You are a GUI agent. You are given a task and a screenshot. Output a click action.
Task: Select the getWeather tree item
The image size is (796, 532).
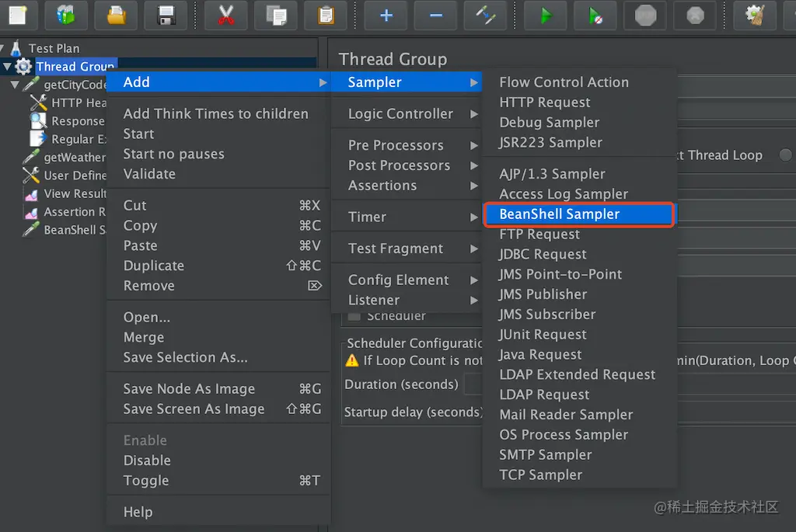74,158
